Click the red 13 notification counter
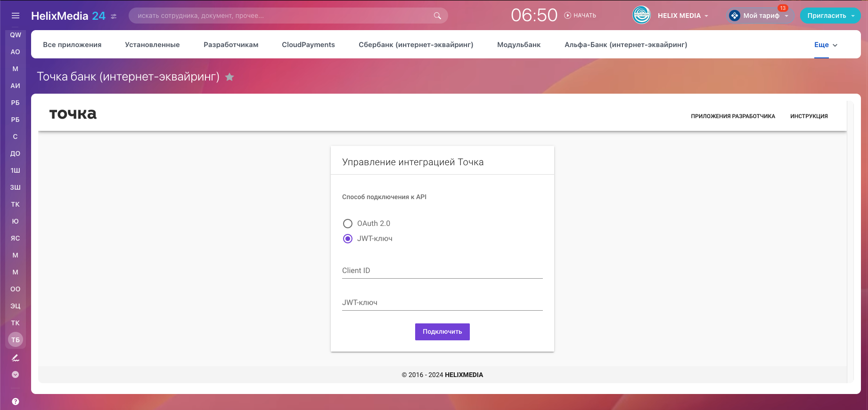The image size is (868, 410). click(x=783, y=8)
